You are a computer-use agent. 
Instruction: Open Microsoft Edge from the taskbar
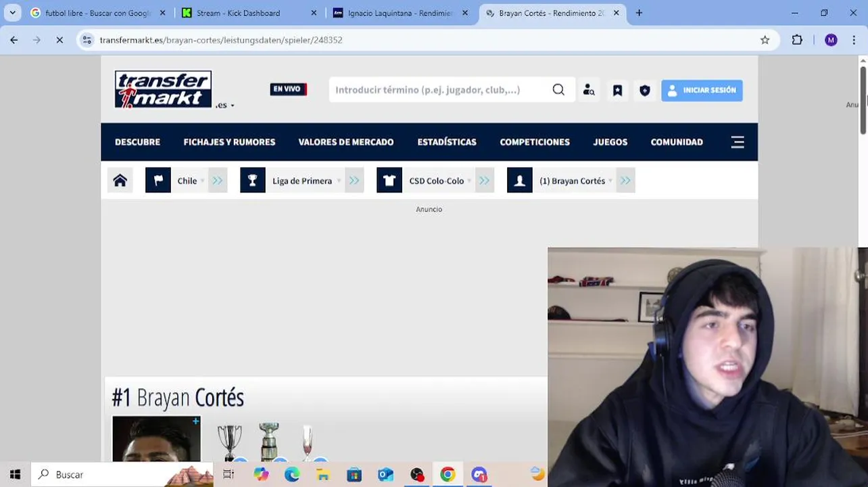point(292,474)
